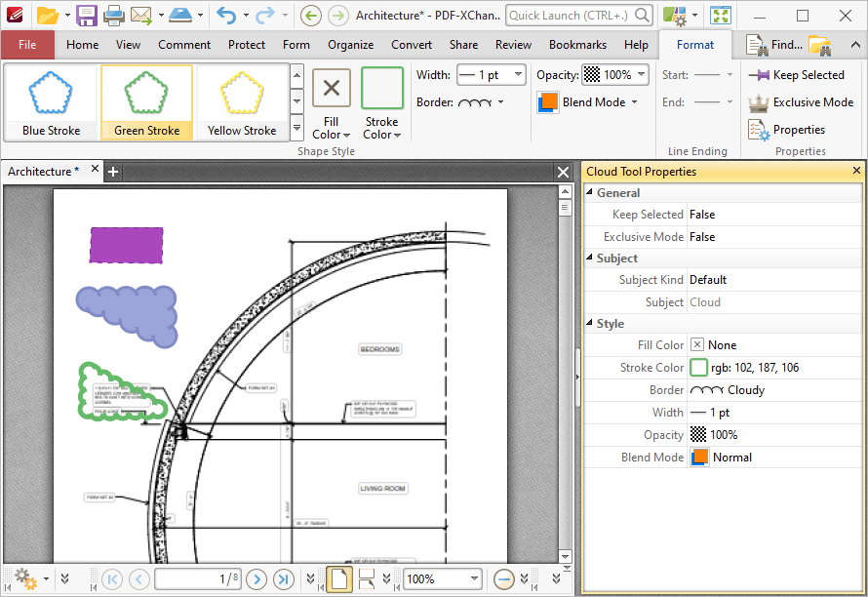Image resolution: width=868 pixels, height=597 pixels.
Task: Open the Stroke Color picker
Action: pos(382,104)
